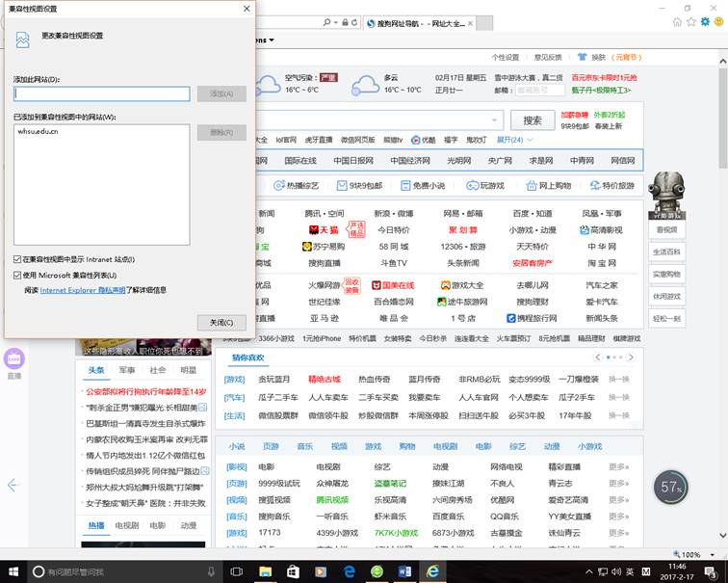Click the 搜索 search button
The image size is (728, 583).
(533, 120)
